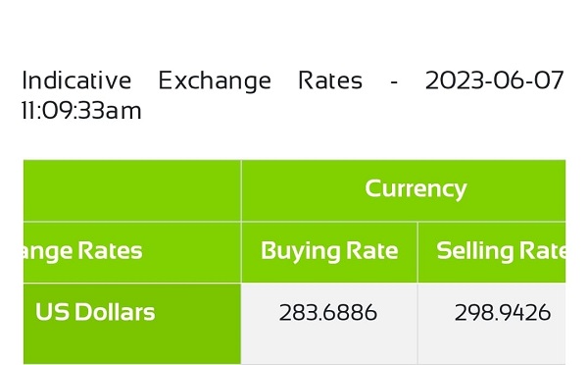Click border line between Currency and Buying Rate rows
The height and width of the screenshot is (365, 588).
[404, 222]
